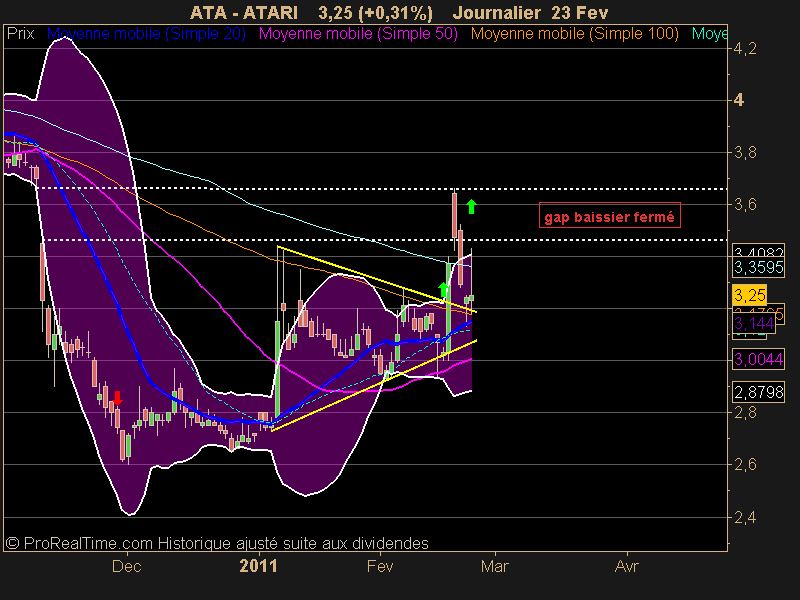Image resolution: width=800 pixels, height=600 pixels.
Task: Click the '2011' date axis label
Action: pyautogui.click(x=259, y=566)
